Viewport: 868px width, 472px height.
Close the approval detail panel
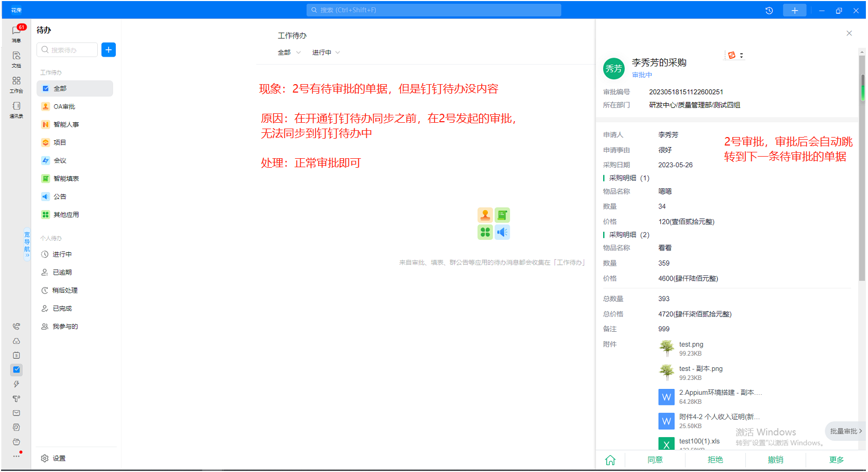[x=849, y=33]
